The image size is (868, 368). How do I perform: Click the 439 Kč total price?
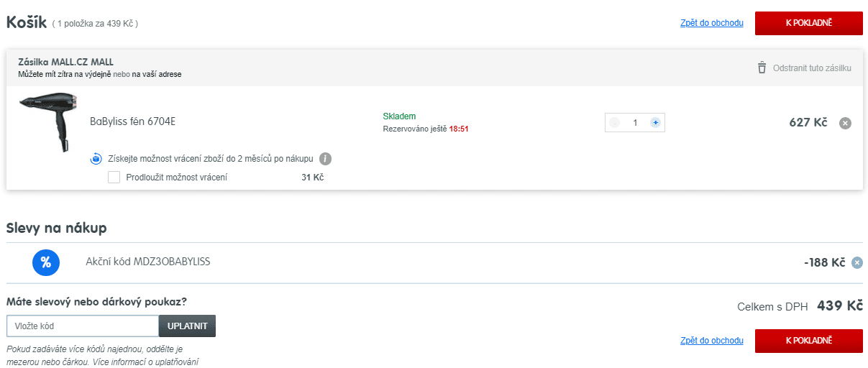point(840,306)
